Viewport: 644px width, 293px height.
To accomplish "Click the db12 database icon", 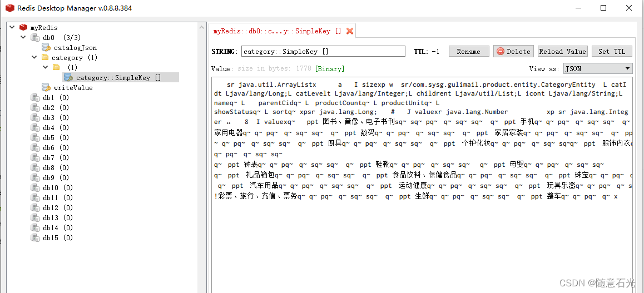I will (x=35, y=207).
